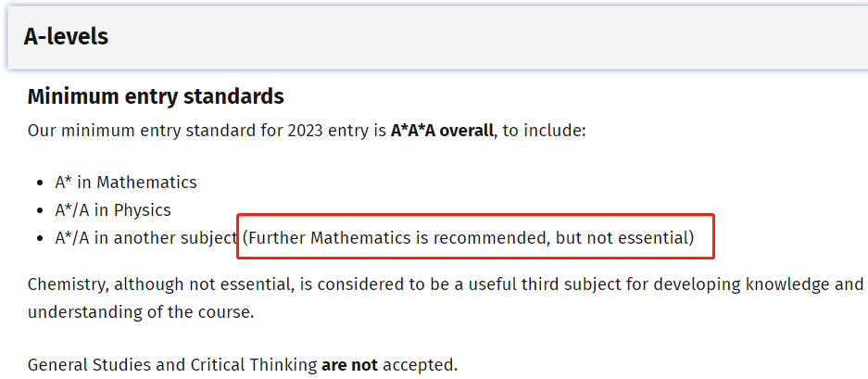This screenshot has height=379, width=868.
Task: Click the 'Minimum entry standards' heading
Action: pyautogui.click(x=156, y=97)
